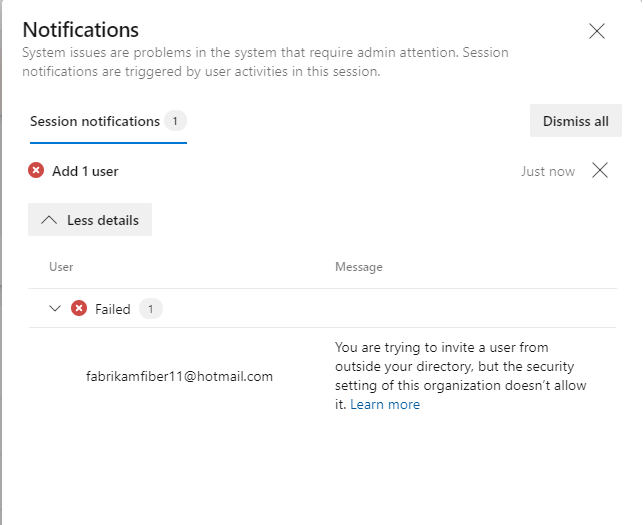Click the Notifications panel heading
Screen dimensions: 643x525
[x=81, y=30]
